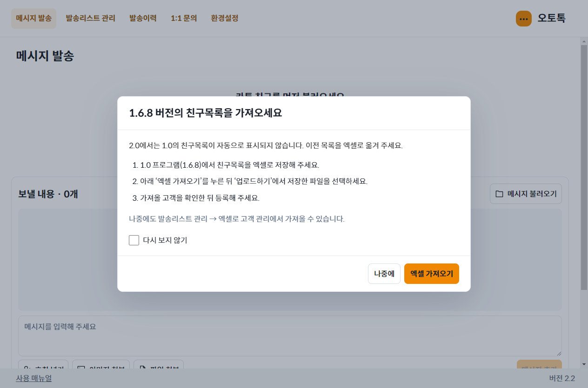Switch to 발송리스트 관리 tab
Image resolution: width=588 pixels, height=388 pixels.
(90, 19)
